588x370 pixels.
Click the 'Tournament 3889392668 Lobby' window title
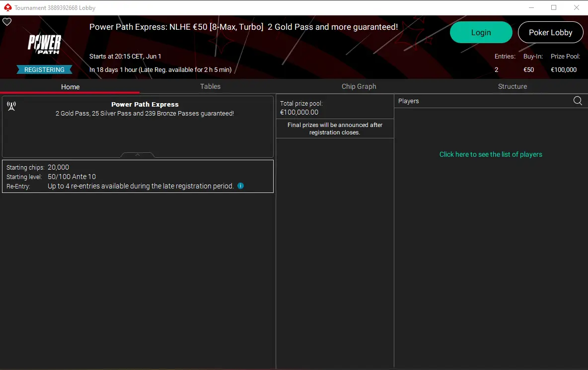click(55, 8)
